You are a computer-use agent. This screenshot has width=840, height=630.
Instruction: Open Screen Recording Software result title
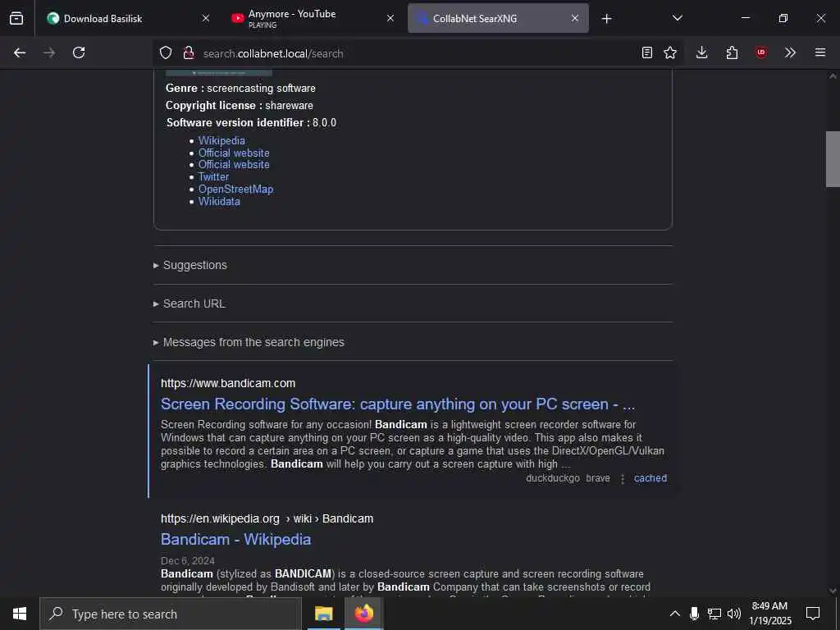[x=398, y=404]
